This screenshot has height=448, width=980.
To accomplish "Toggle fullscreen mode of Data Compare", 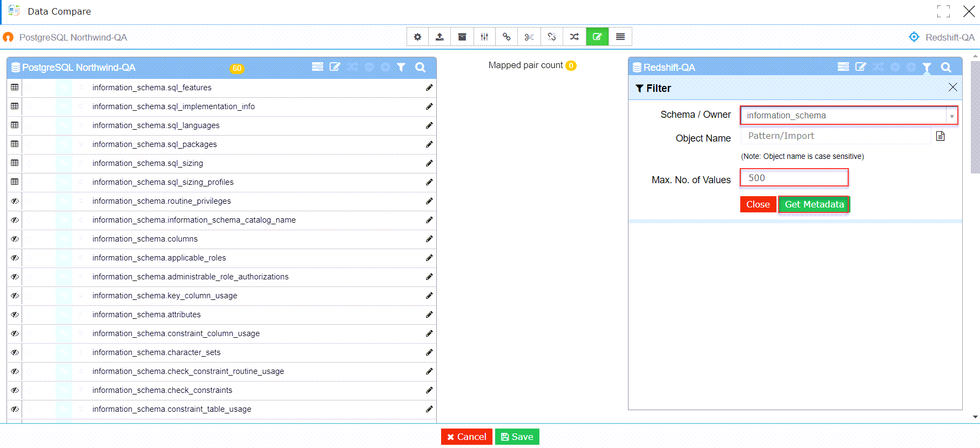I will point(943,11).
